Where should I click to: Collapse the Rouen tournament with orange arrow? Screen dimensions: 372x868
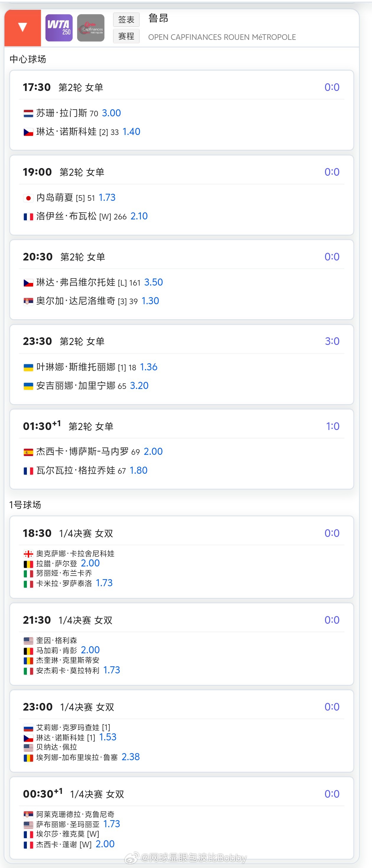pos(22,28)
